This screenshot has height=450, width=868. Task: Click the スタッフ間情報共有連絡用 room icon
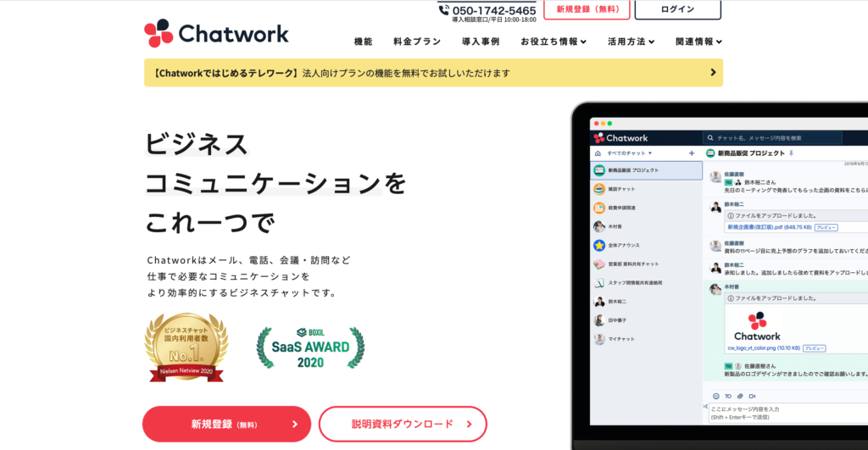tap(599, 283)
